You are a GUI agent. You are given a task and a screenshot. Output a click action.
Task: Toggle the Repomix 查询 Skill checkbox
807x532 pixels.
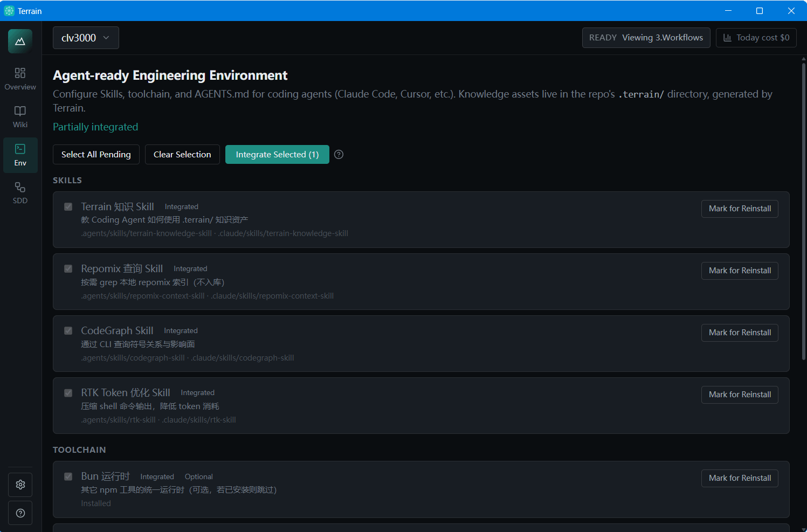[x=68, y=268]
